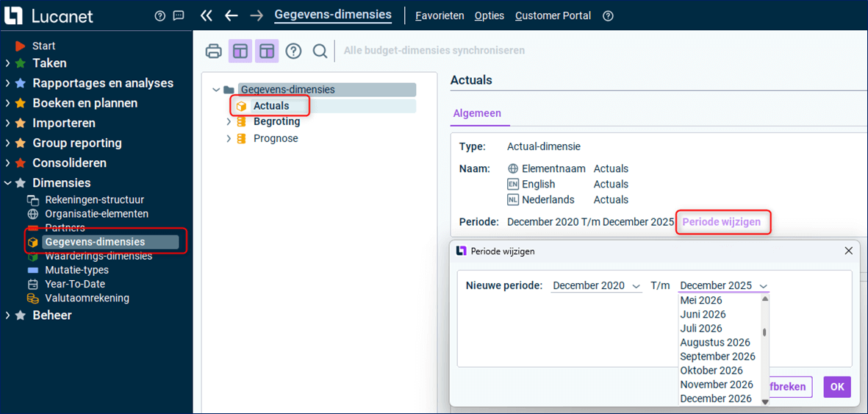Image resolution: width=868 pixels, height=414 pixels.
Task: Click Prognose stack icon in tree
Action: (x=241, y=138)
